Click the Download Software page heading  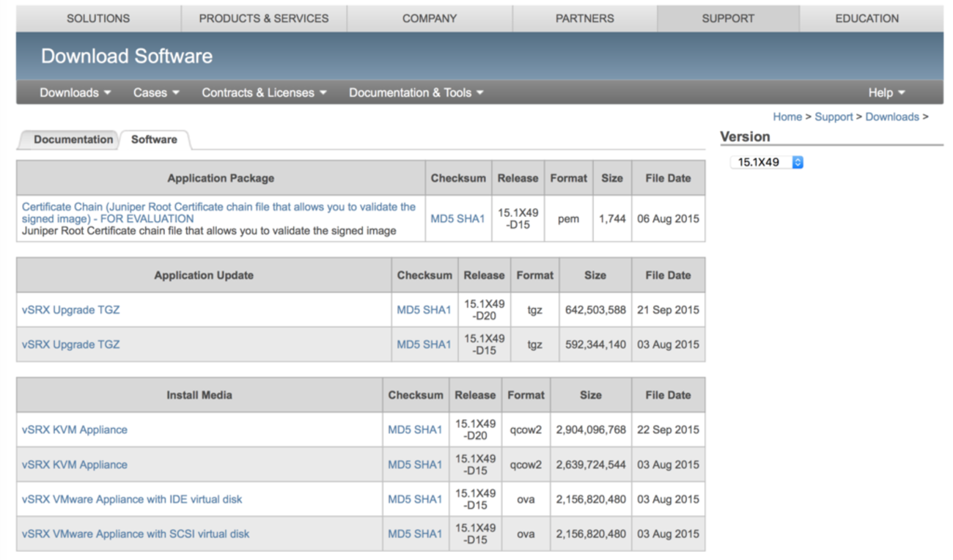pyautogui.click(x=127, y=56)
